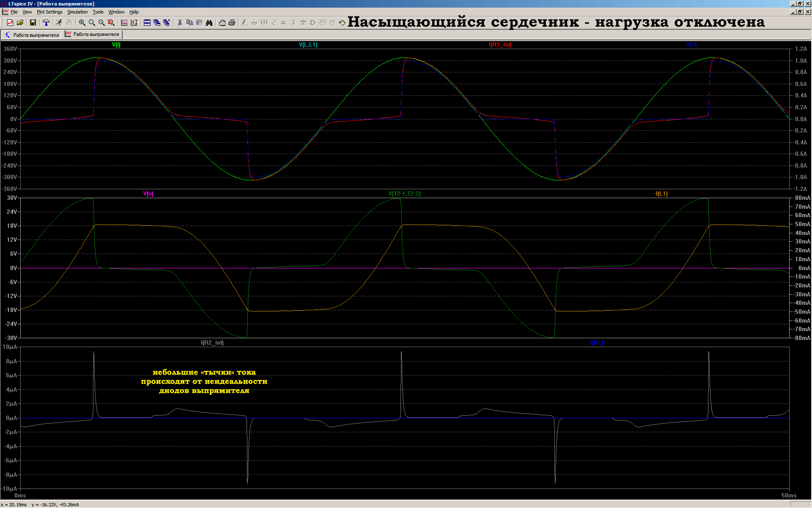Click the blue I(L4) trace label
The width and height of the screenshot is (812, 508).
coord(692,44)
